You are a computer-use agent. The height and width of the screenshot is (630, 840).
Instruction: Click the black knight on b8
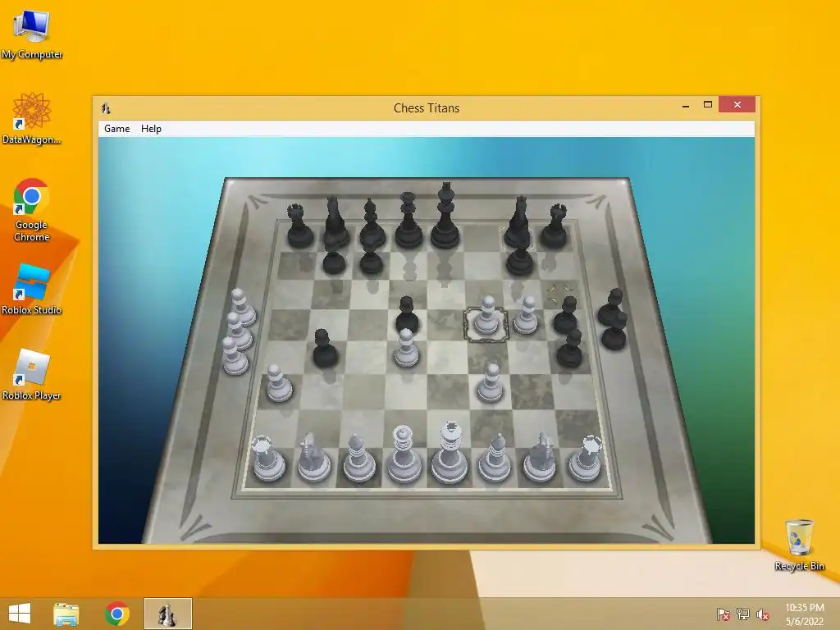(336, 222)
